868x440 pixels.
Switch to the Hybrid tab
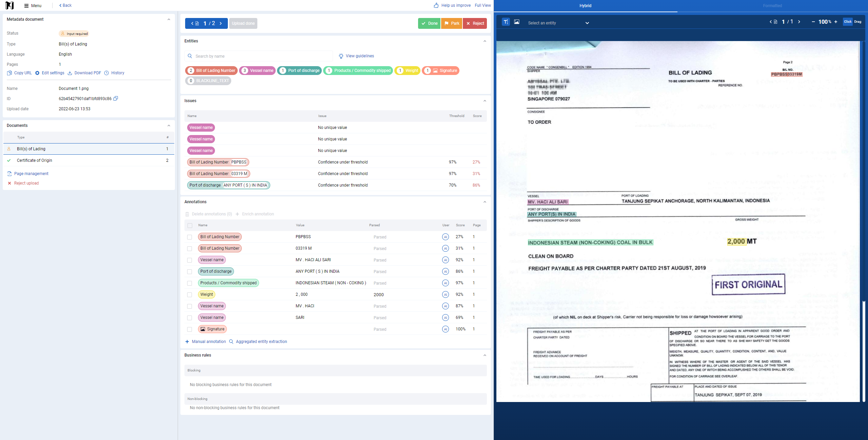(585, 6)
